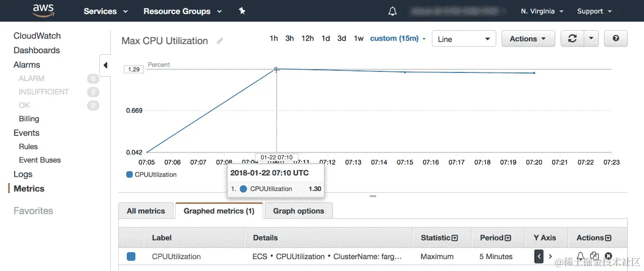Select the ALARM state filter

(32, 78)
